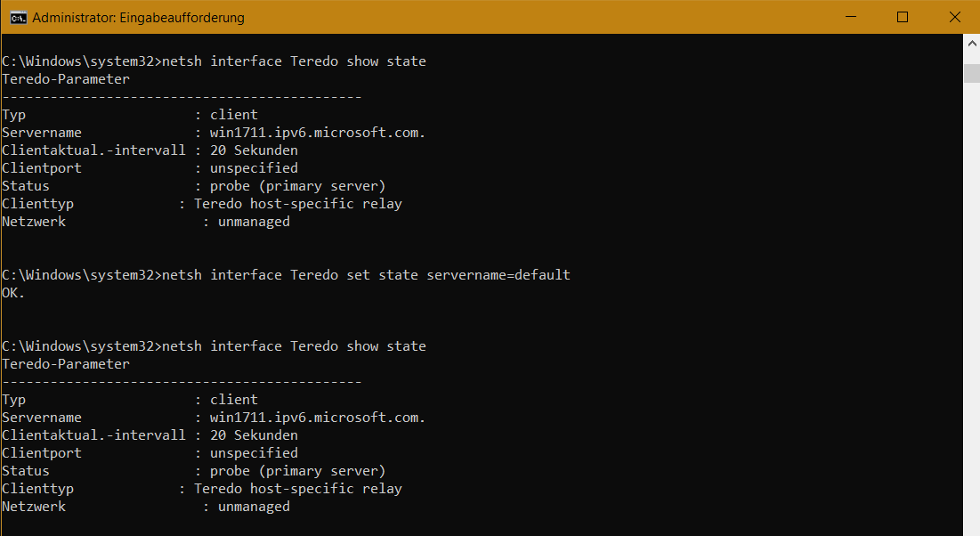Click the first 'show state' command line
The width and height of the screenshot is (980, 536).
(x=214, y=61)
